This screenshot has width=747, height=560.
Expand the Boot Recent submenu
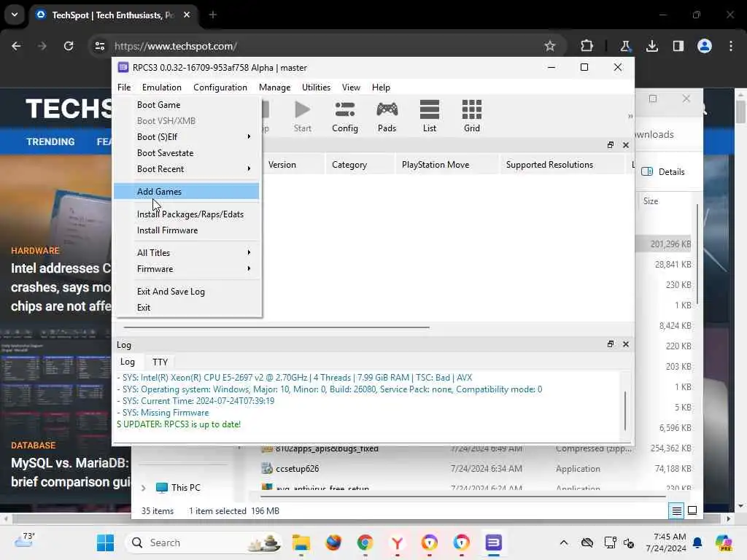pos(187,169)
